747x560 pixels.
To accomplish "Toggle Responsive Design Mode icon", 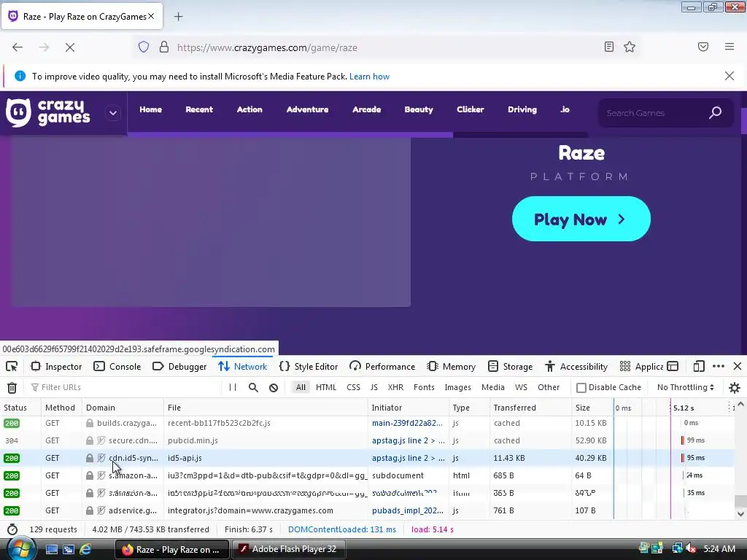I will [x=699, y=366].
